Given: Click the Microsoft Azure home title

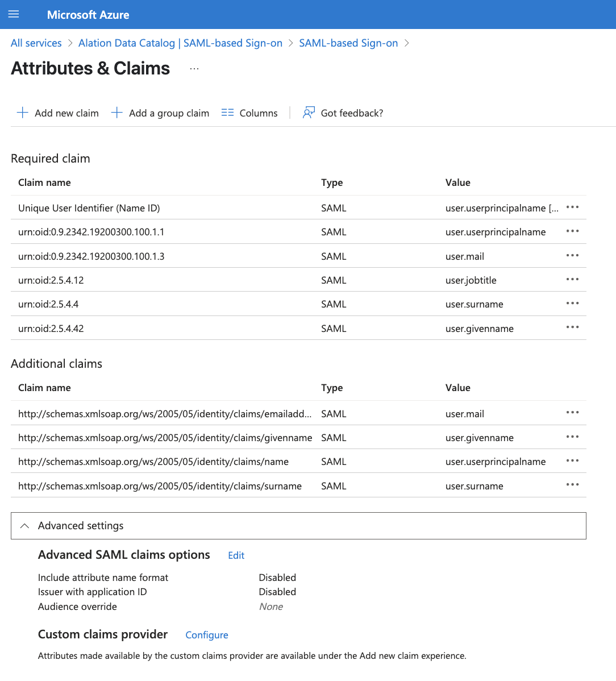Looking at the screenshot, I should coord(88,15).
